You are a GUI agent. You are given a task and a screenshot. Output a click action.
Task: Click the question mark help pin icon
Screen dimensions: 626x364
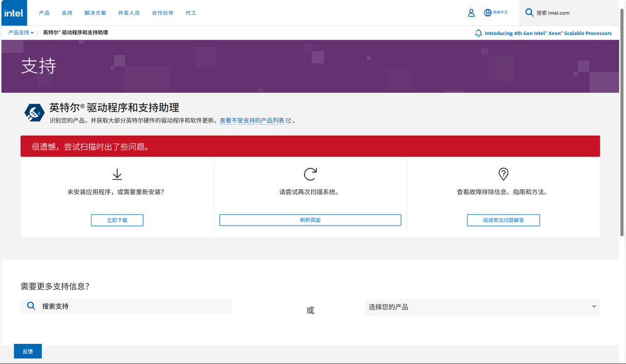(503, 174)
